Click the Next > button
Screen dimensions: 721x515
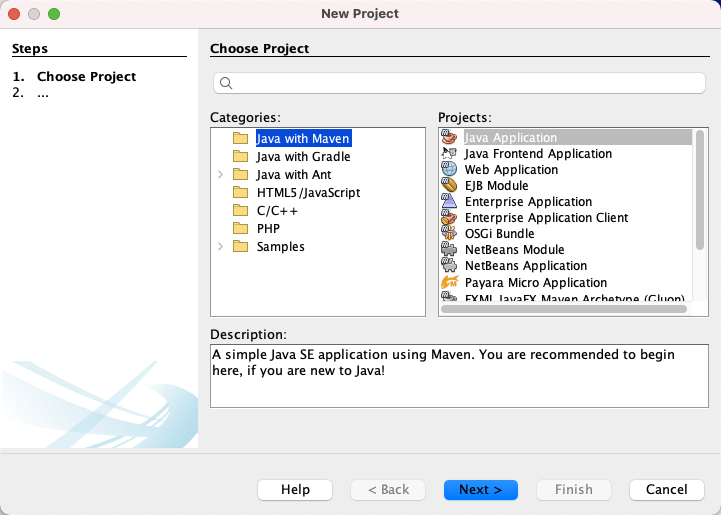point(481,490)
